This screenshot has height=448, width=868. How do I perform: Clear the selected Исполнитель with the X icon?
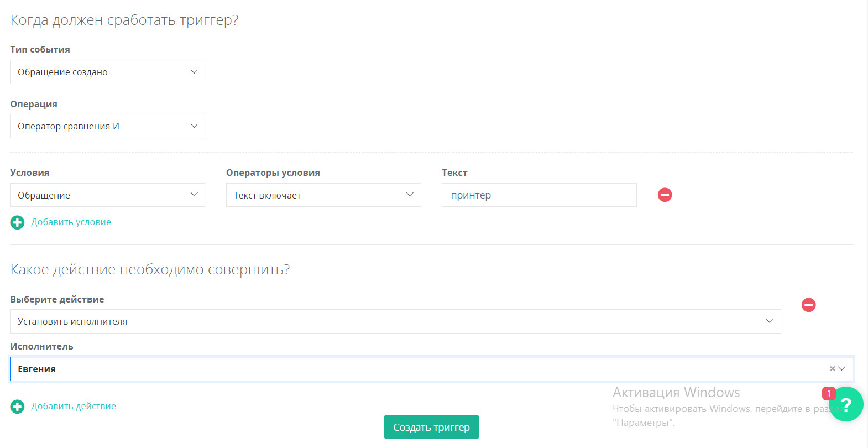tap(832, 369)
